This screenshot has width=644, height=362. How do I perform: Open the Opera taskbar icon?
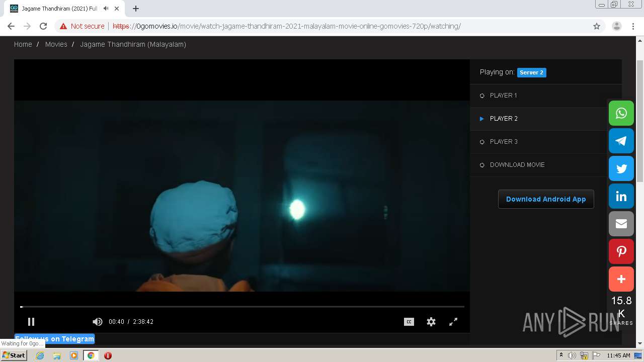click(108, 355)
